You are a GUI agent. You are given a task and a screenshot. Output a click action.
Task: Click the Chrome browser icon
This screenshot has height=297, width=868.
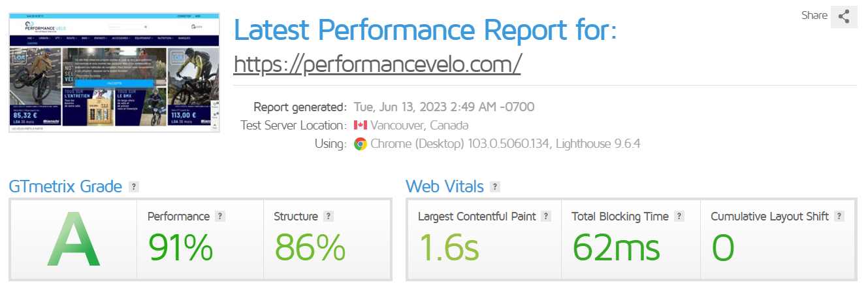[x=360, y=144]
